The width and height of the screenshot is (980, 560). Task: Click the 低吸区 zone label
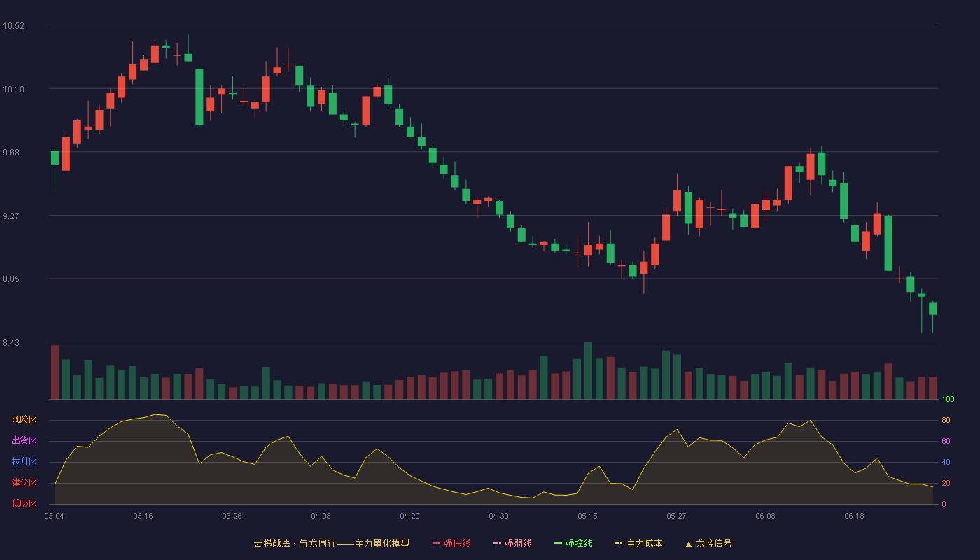point(24,504)
